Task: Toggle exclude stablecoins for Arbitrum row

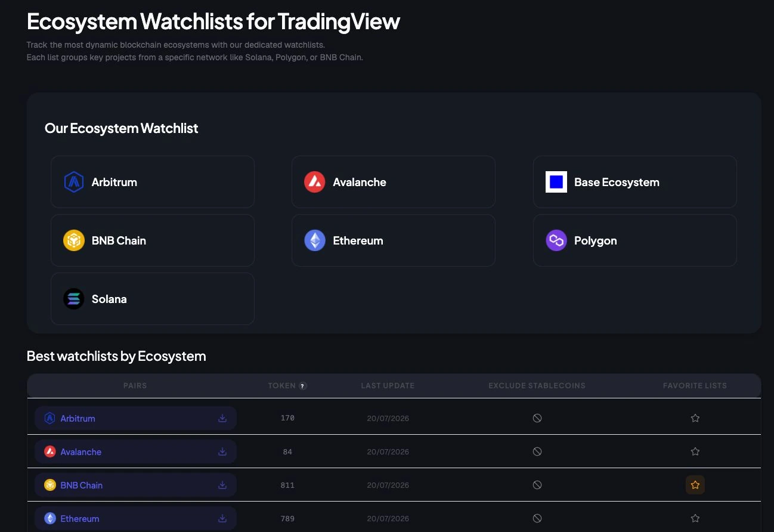Action: tap(537, 418)
